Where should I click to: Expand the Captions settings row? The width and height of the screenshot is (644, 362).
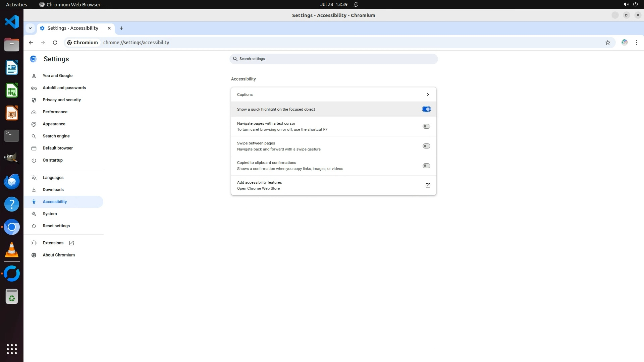click(428, 95)
